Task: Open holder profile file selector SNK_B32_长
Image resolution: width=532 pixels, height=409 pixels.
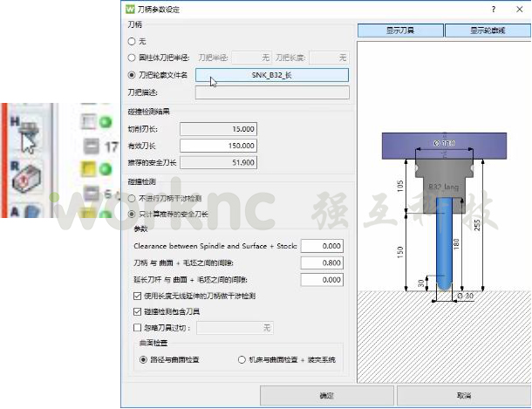Action: coord(272,75)
